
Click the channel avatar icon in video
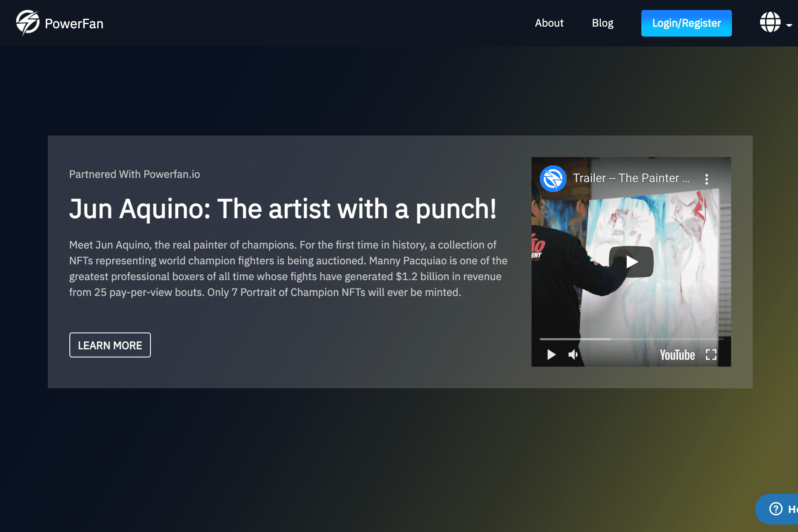pos(553,179)
